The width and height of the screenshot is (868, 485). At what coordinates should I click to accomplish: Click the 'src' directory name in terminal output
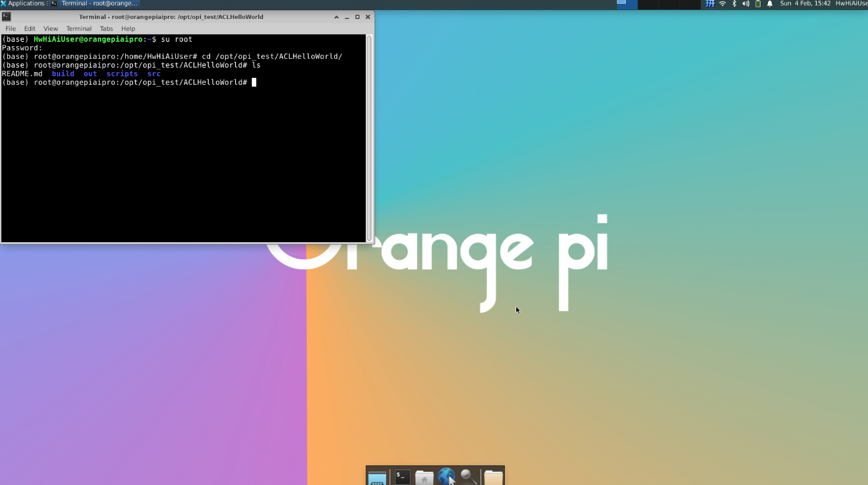[x=154, y=74]
